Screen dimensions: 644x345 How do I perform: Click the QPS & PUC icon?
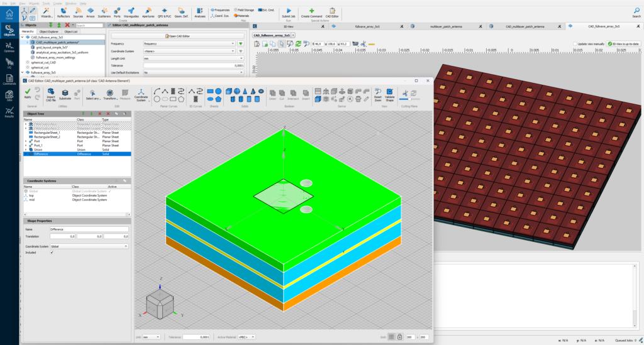(x=164, y=13)
